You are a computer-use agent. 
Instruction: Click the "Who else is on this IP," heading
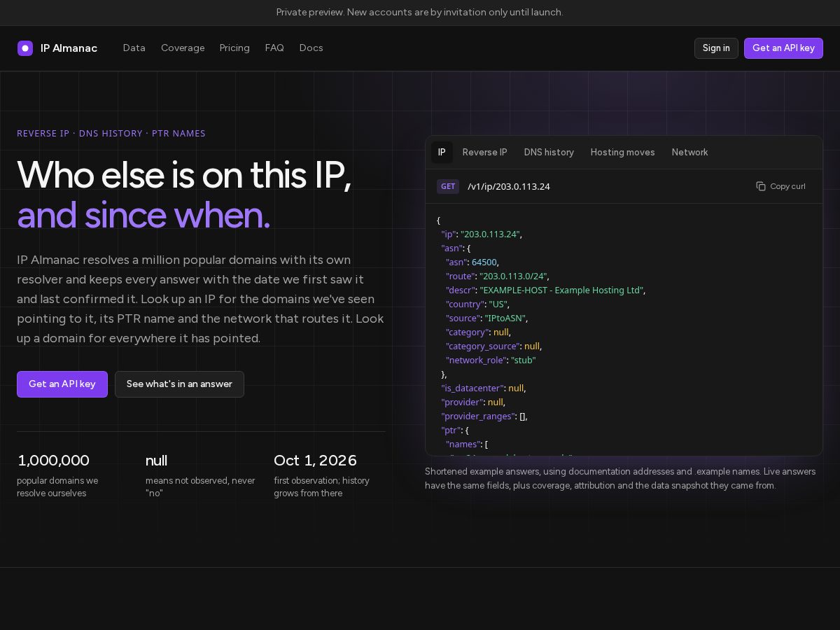coord(184,175)
